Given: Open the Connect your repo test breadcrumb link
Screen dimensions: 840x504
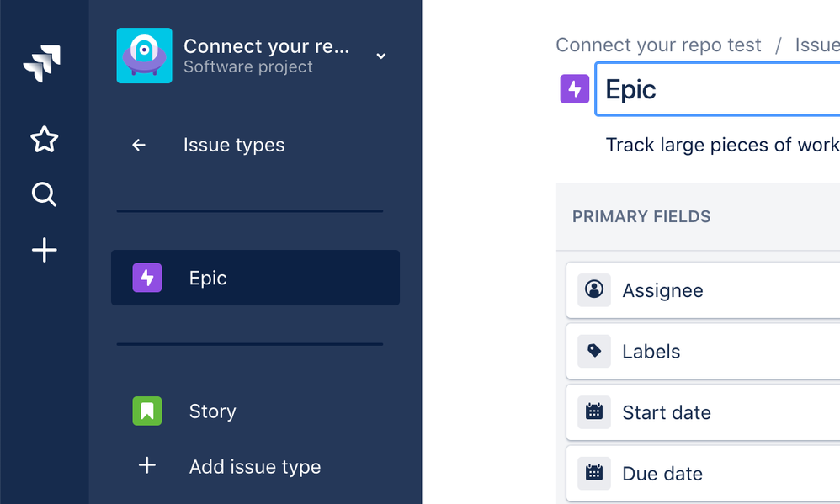Looking at the screenshot, I should point(658,45).
